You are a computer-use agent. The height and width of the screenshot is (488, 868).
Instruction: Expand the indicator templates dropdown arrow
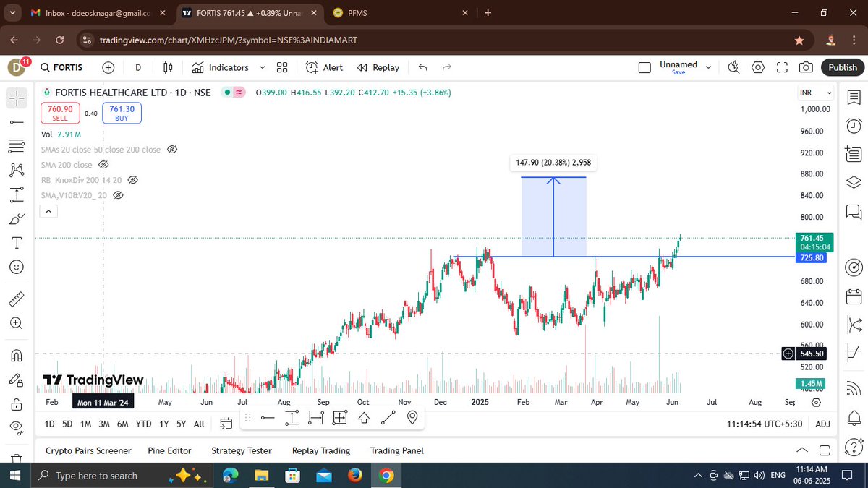[261, 67]
